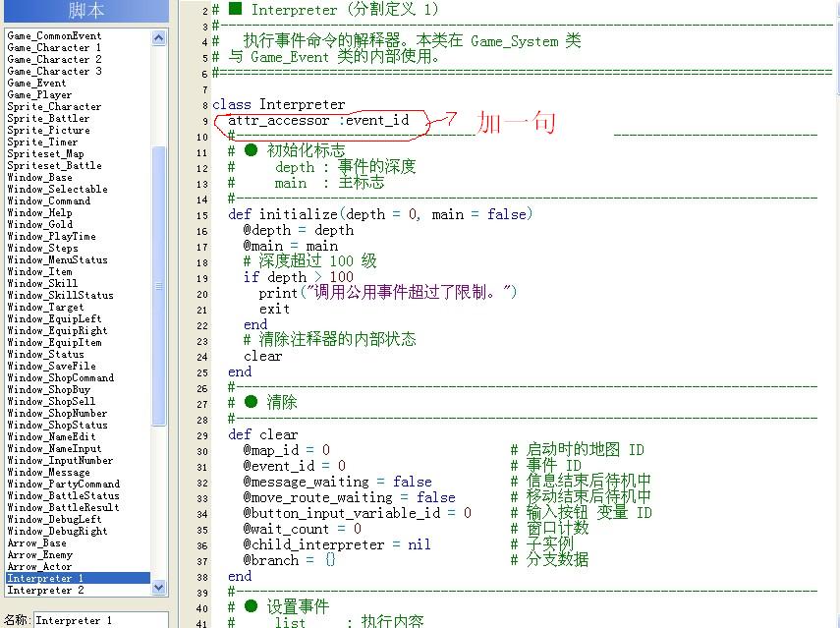Open Window_MenuStatus script
Viewport: 840px width, 628px height.
[x=57, y=259]
